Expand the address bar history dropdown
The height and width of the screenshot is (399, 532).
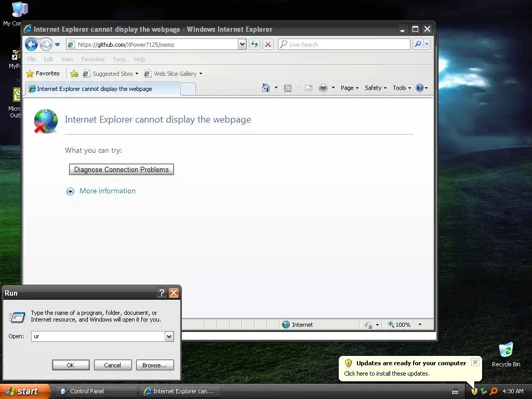click(x=242, y=45)
